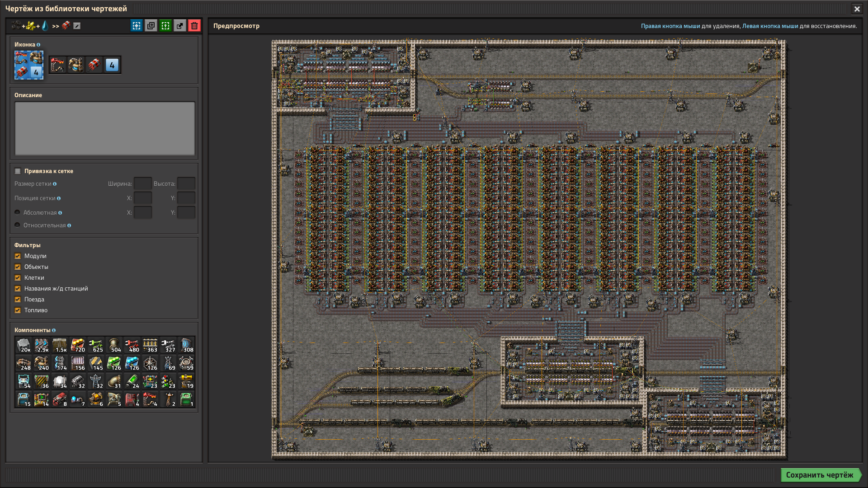Image resolution: width=868 pixels, height=488 pixels.
Task: Toggle the Поезда filter checkbox
Action: point(18,300)
